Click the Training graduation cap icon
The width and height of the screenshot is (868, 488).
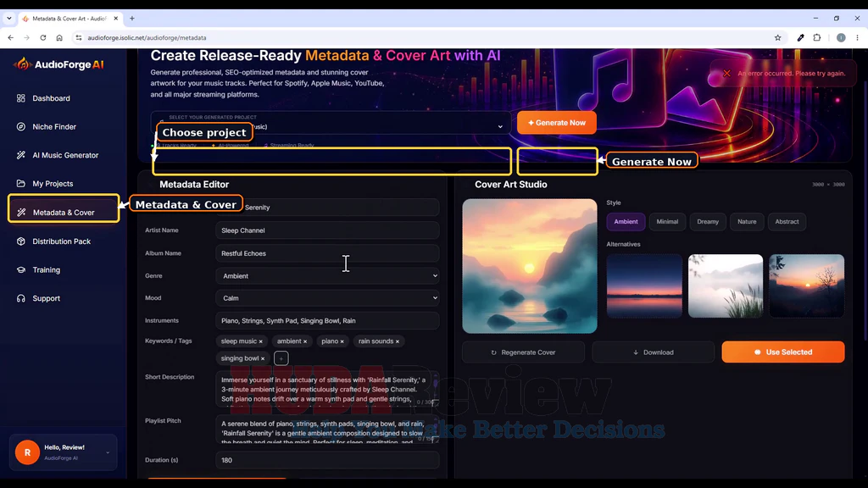(21, 270)
